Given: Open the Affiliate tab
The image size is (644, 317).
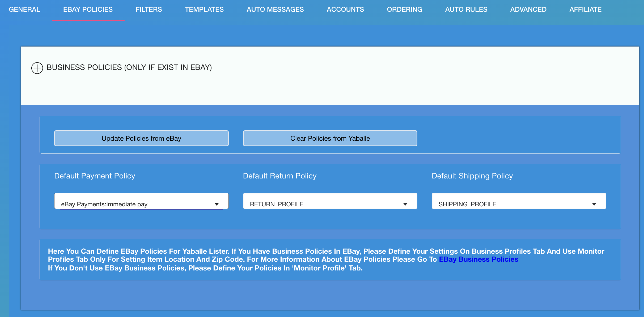Looking at the screenshot, I should (585, 10).
